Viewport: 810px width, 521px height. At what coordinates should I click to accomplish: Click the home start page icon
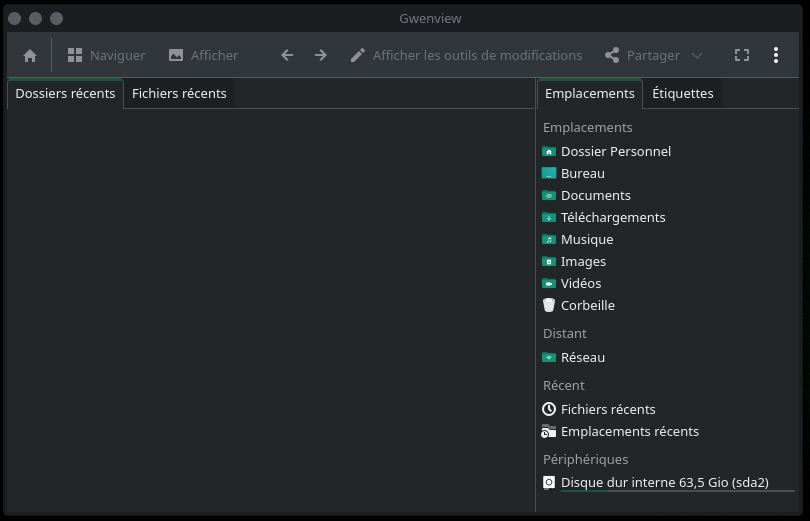point(30,56)
